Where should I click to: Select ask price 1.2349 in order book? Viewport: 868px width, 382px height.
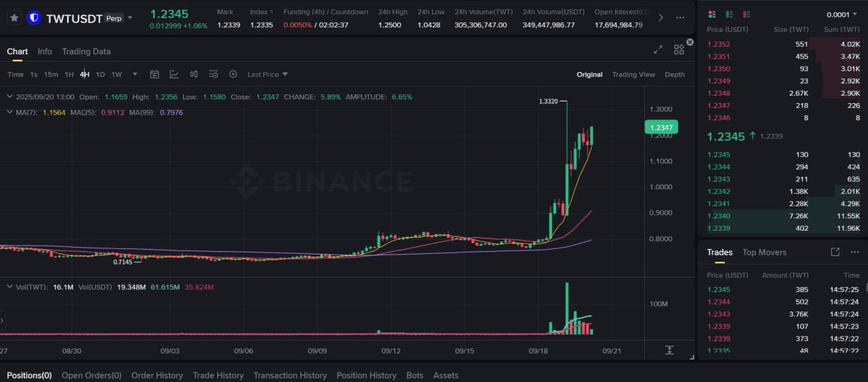pyautogui.click(x=718, y=81)
